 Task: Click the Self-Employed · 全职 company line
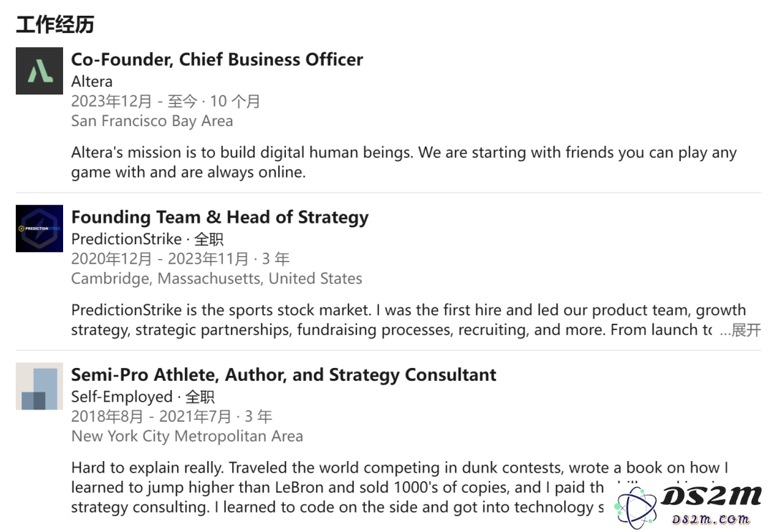coord(143,397)
